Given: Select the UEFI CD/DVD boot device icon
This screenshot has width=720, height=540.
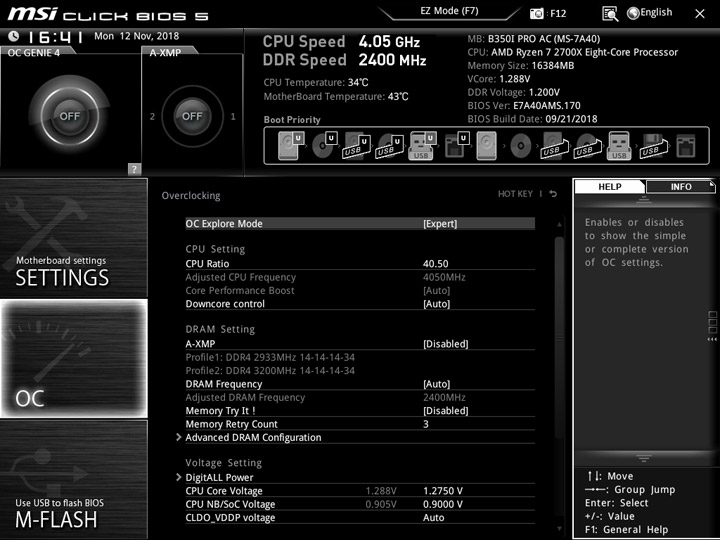Looking at the screenshot, I should point(325,146).
